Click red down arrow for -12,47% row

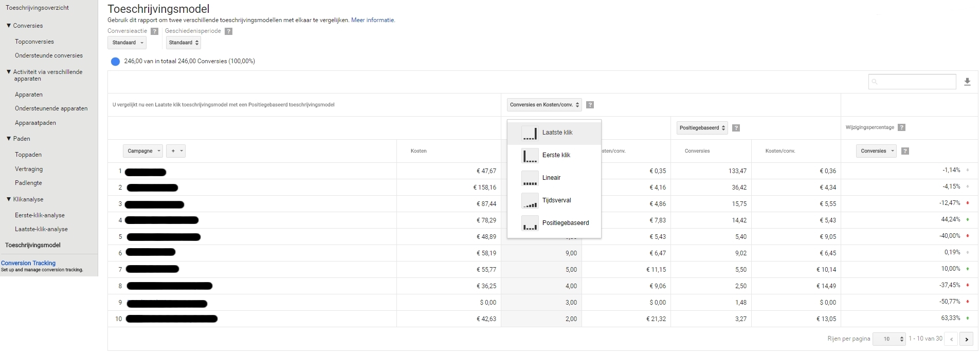[x=968, y=203]
